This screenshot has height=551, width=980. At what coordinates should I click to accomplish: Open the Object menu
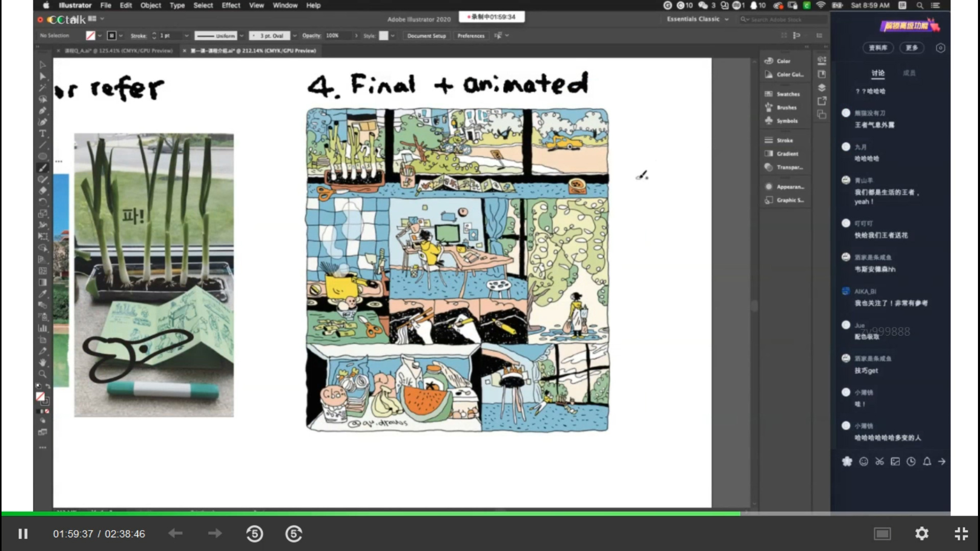(151, 5)
